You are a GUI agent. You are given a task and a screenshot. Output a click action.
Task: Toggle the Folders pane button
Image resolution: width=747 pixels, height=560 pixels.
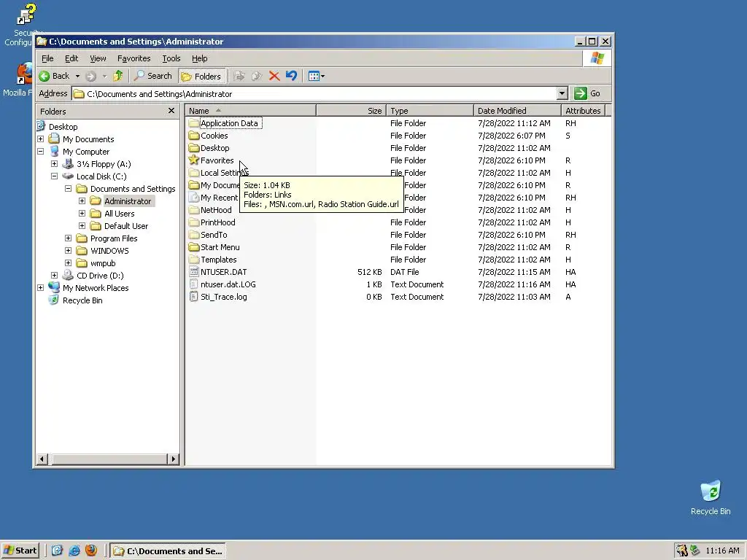click(x=201, y=76)
